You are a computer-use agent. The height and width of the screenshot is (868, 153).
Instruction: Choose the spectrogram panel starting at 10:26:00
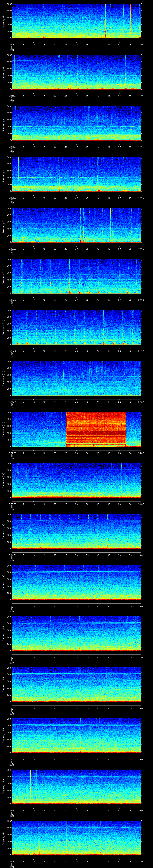[77, 633]
